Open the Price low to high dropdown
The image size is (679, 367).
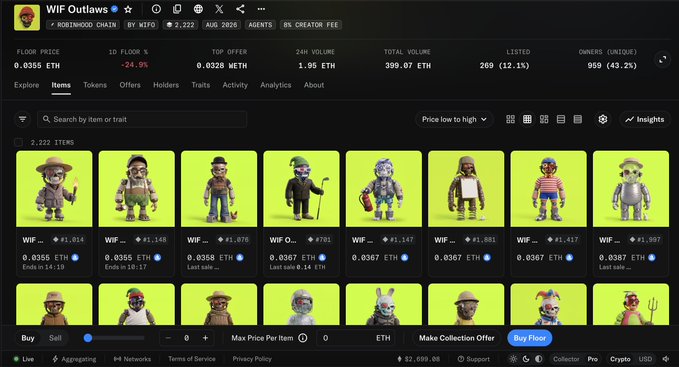tap(454, 119)
